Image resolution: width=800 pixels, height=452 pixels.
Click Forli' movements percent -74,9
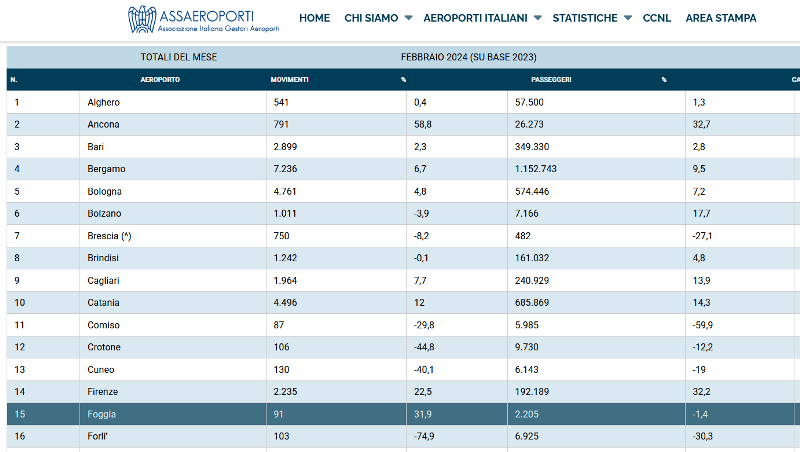[424, 436]
